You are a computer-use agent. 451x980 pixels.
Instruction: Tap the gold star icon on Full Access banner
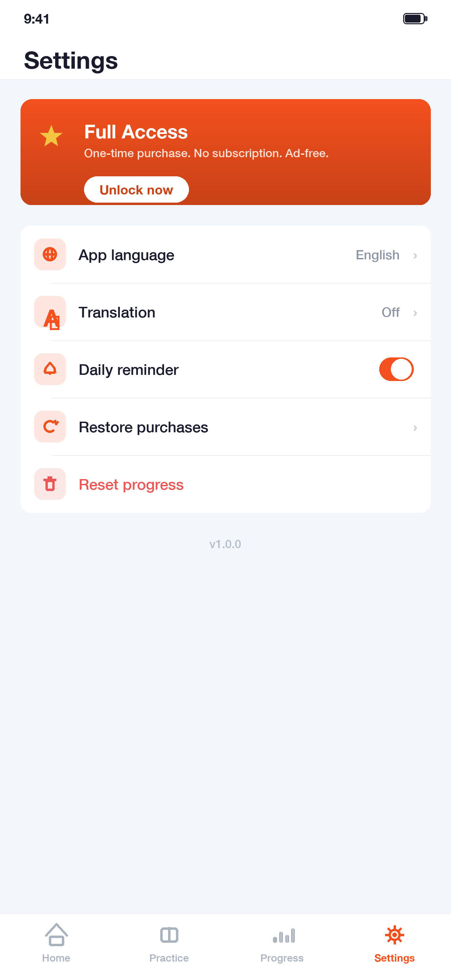(x=51, y=136)
